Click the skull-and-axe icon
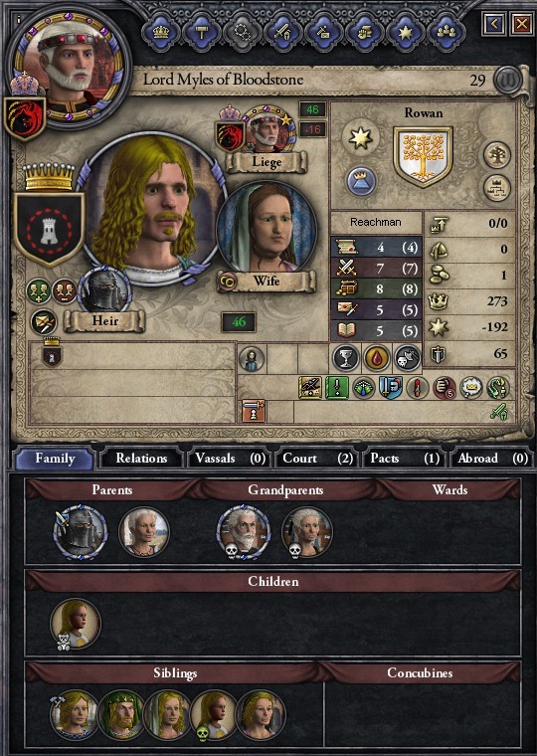537x756 pixels. [x=408, y=358]
